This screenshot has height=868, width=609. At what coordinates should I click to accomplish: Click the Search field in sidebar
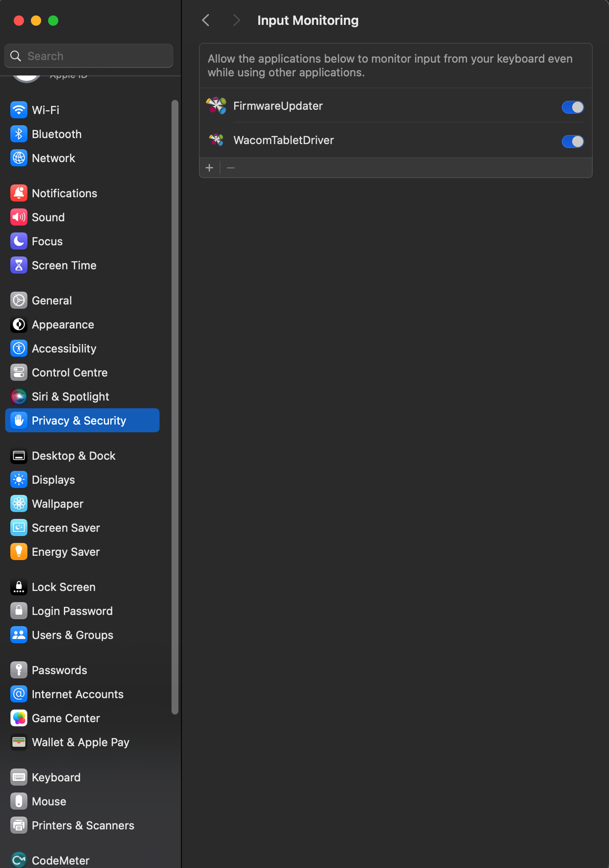point(89,56)
